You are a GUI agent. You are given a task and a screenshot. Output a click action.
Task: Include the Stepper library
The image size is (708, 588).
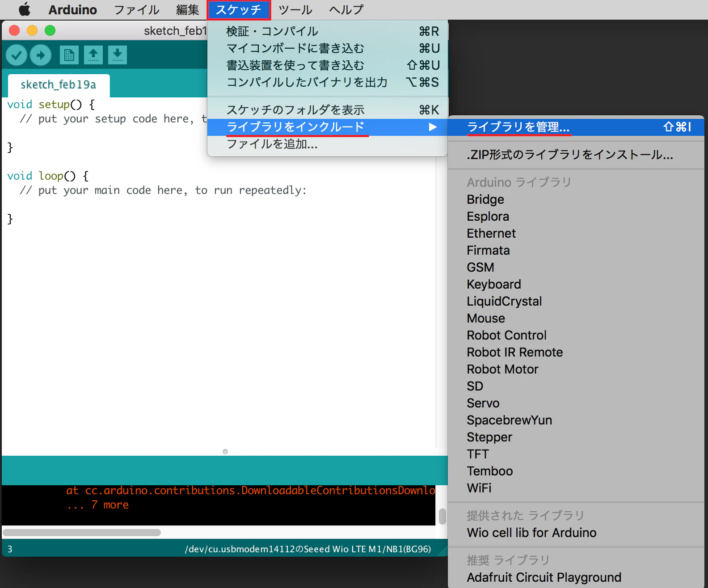(576, 437)
